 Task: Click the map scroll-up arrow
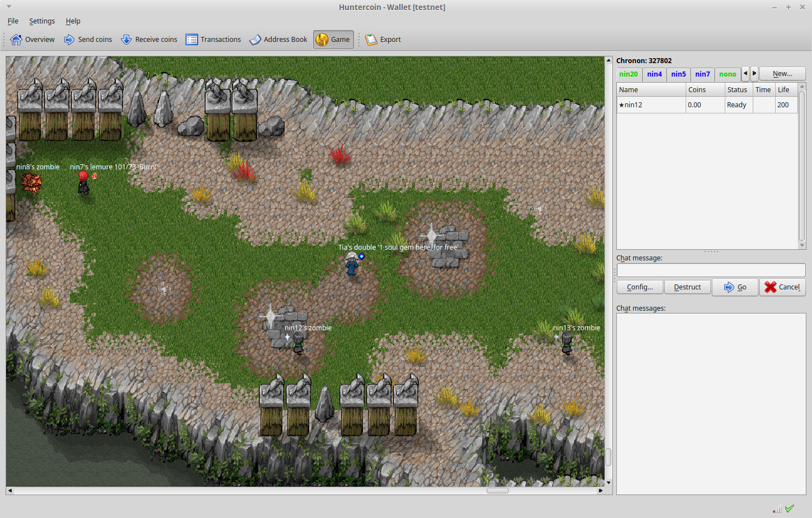pyautogui.click(x=608, y=60)
